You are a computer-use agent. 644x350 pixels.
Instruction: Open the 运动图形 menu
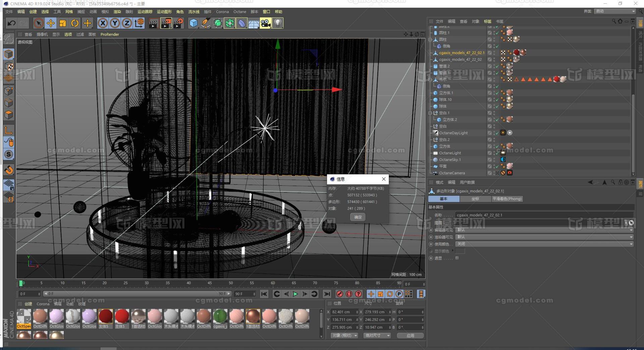(x=164, y=12)
